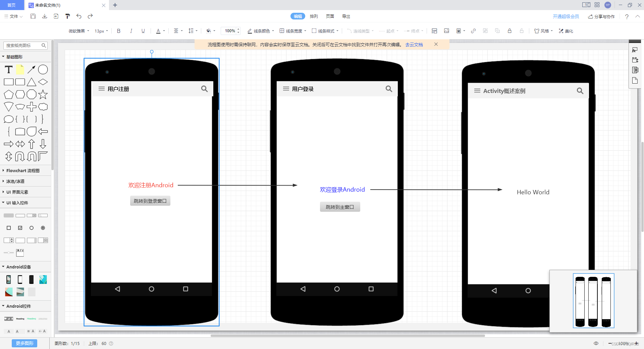Select the five-pointed star shape
644x349 pixels.
43,94
